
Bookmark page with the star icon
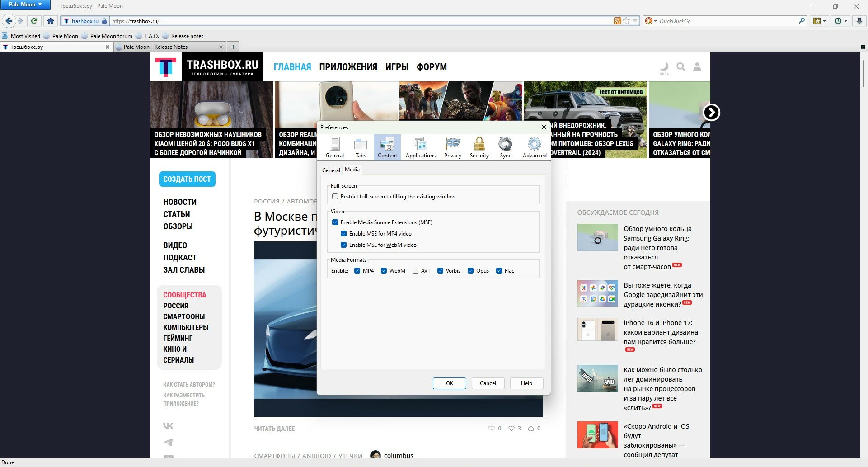click(x=626, y=21)
